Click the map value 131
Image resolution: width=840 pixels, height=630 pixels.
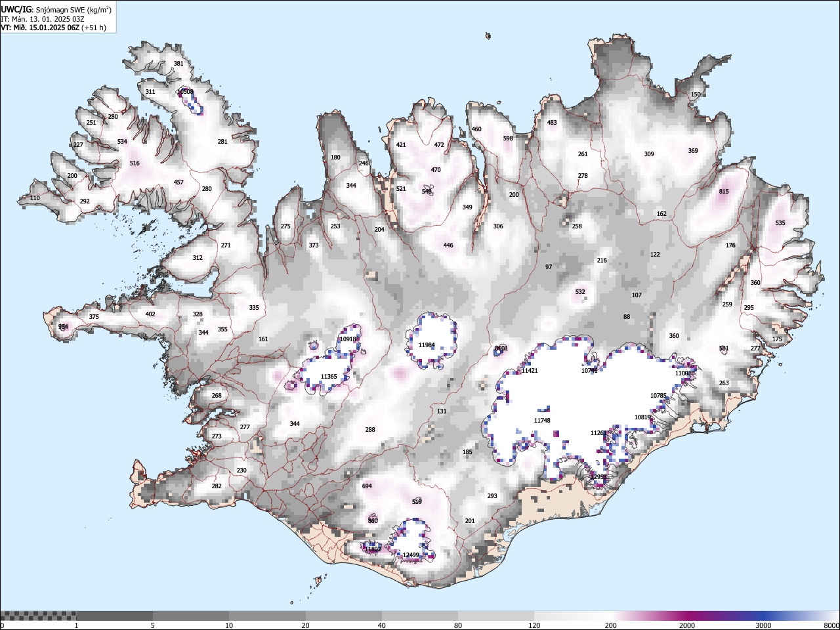442,411
